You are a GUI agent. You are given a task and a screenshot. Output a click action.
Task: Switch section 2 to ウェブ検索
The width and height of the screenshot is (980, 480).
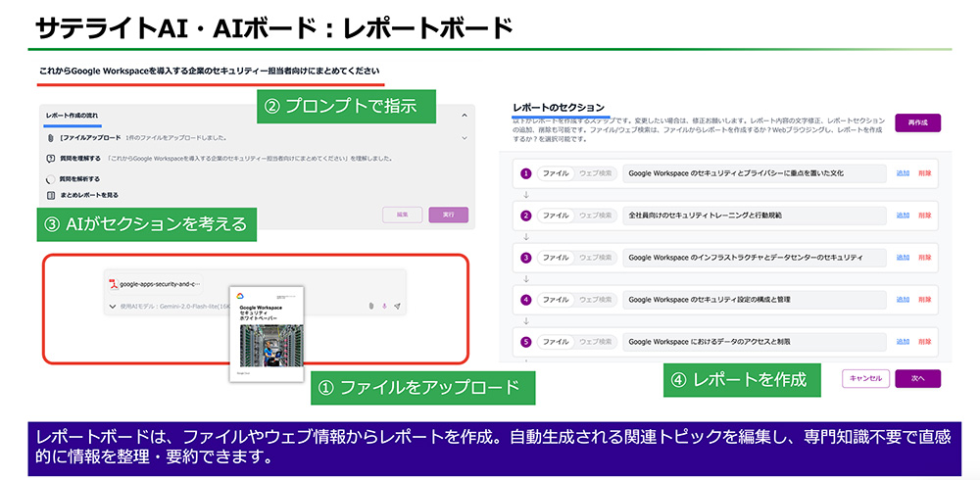point(596,216)
